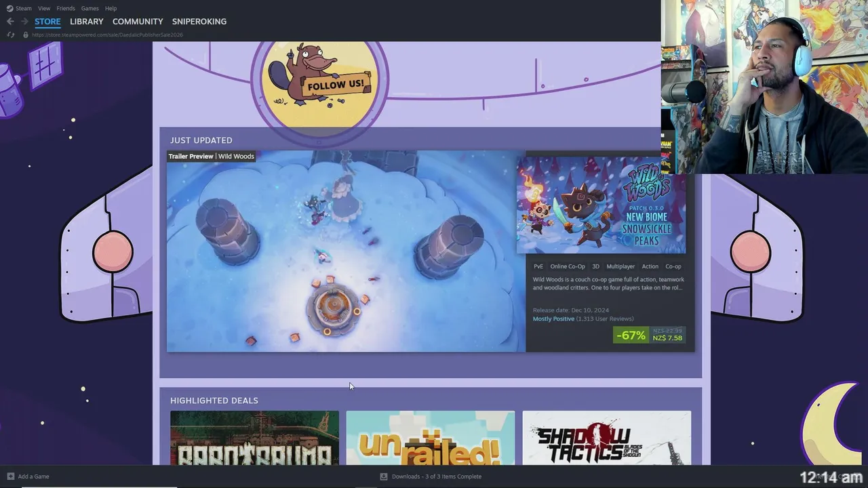
Task: Click Release date Dec 10, 2024 text
Action: click(571, 310)
